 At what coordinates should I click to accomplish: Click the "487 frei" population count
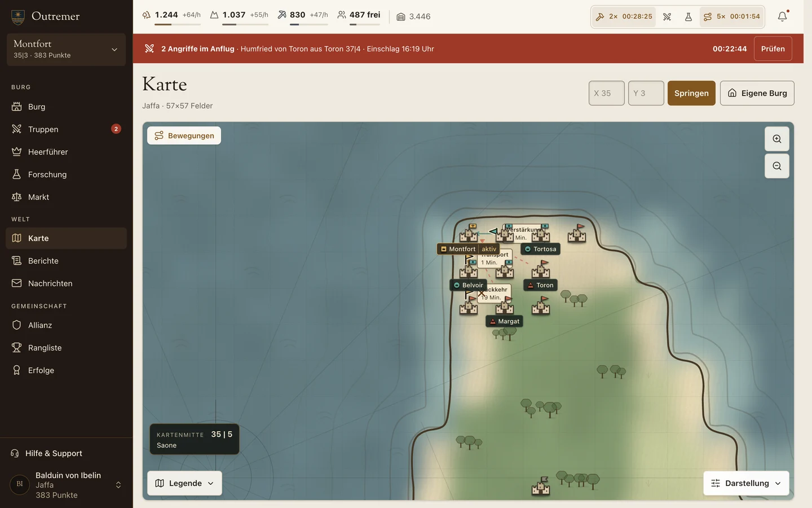[x=365, y=15]
